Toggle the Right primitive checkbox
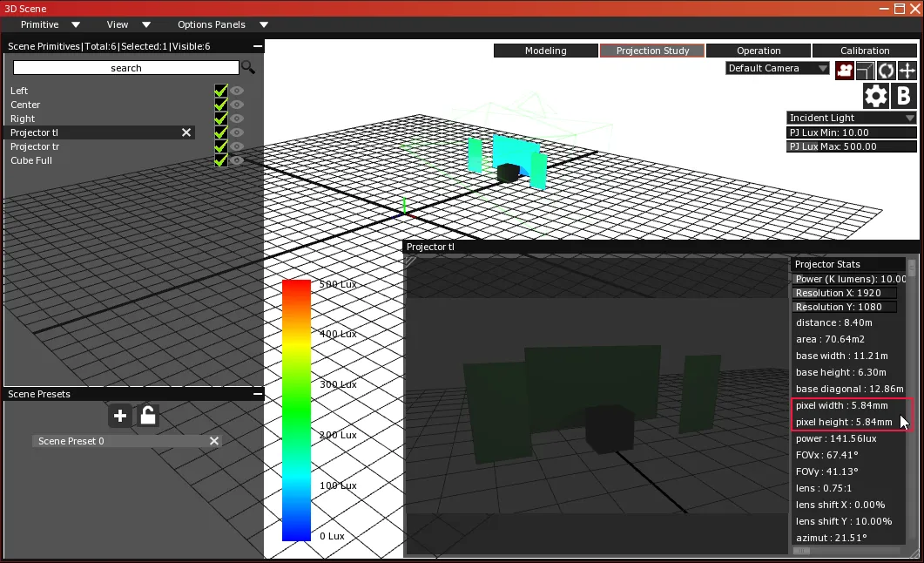924x563 pixels. pos(221,119)
